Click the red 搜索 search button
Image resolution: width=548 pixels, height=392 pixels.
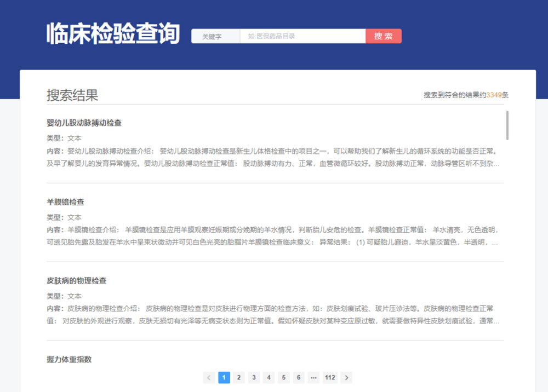(384, 36)
